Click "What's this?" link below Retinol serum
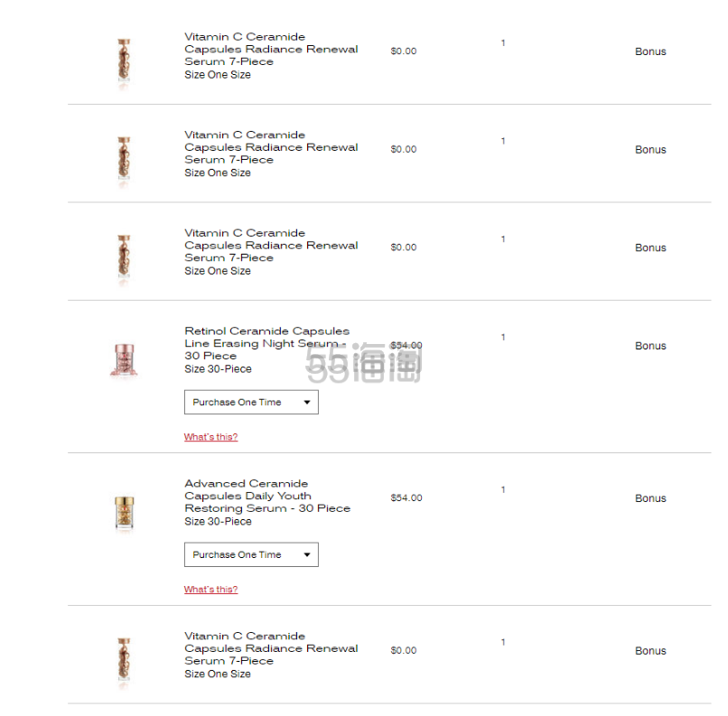728x716 pixels. pyautogui.click(x=210, y=437)
